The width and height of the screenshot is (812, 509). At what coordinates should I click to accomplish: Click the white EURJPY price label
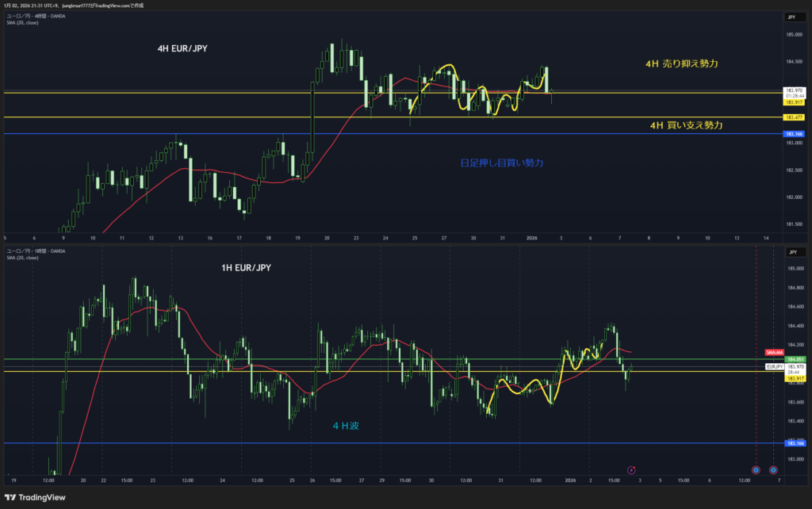(x=775, y=367)
